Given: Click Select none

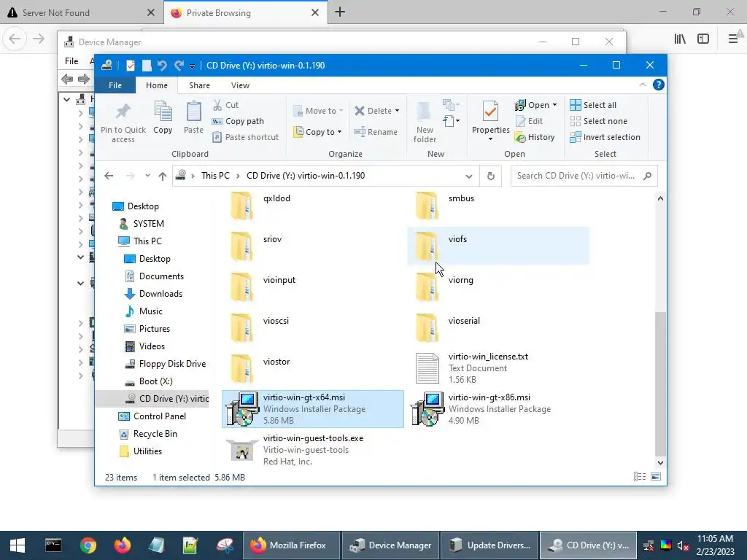Looking at the screenshot, I should pos(599,121).
